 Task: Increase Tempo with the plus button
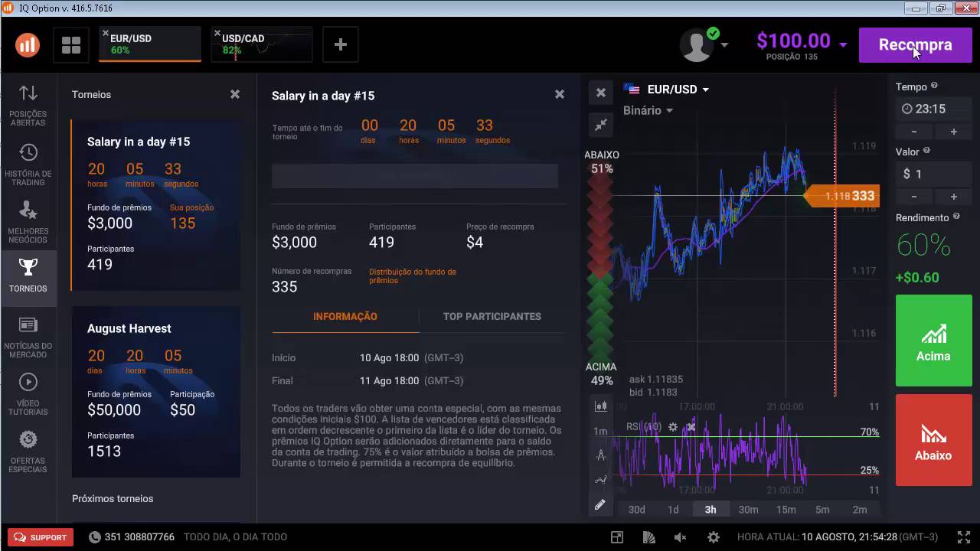point(953,132)
